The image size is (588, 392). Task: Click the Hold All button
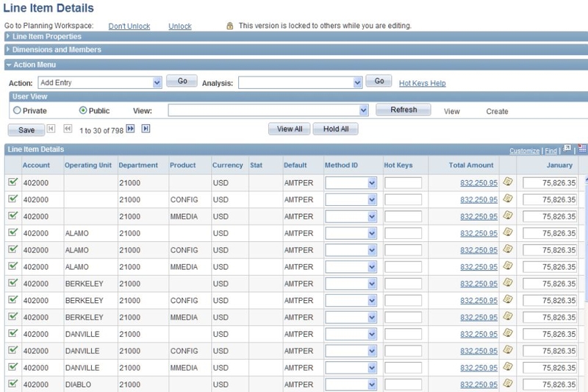[x=336, y=129]
